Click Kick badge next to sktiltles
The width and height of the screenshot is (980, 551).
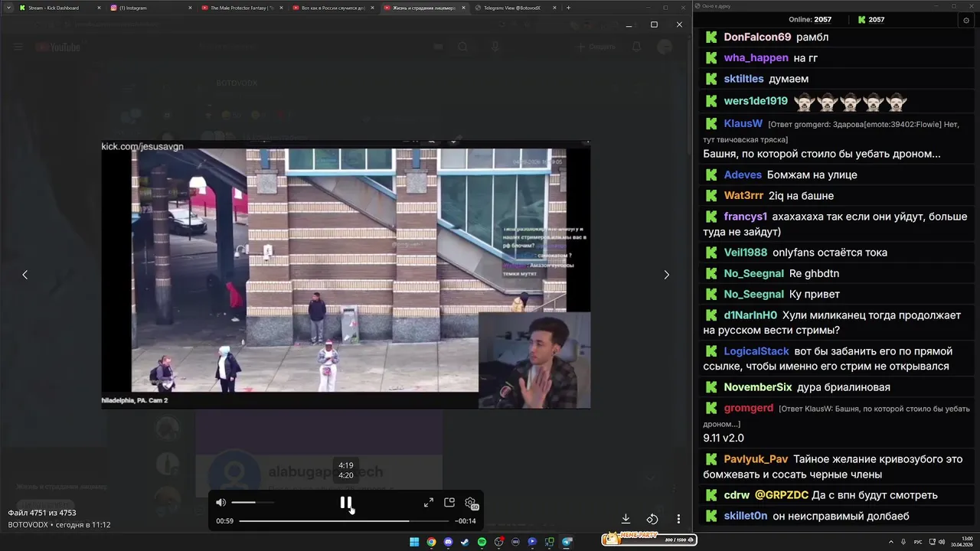711,78
